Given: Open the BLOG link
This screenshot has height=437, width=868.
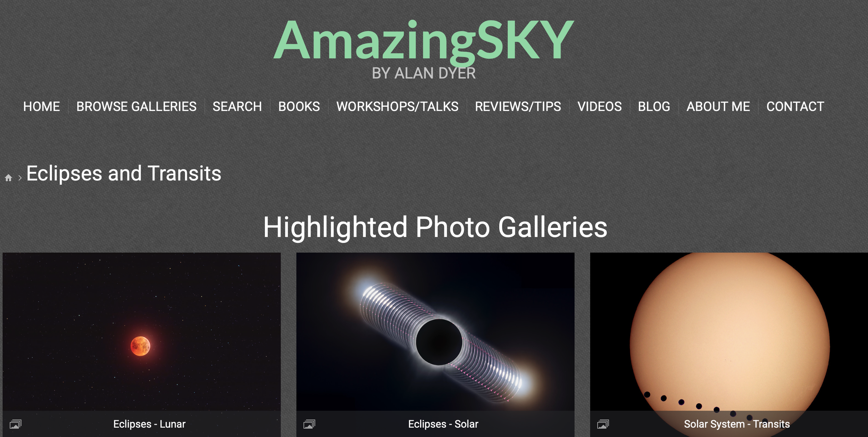Looking at the screenshot, I should point(654,106).
